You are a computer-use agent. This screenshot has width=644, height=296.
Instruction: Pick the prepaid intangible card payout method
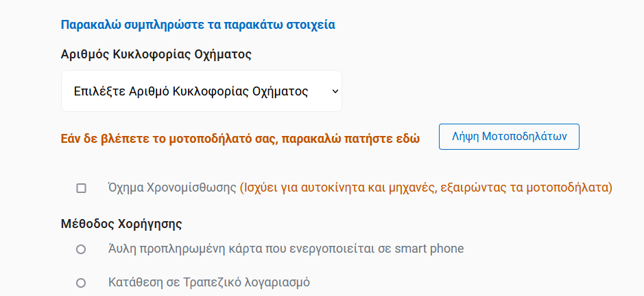[x=81, y=249]
